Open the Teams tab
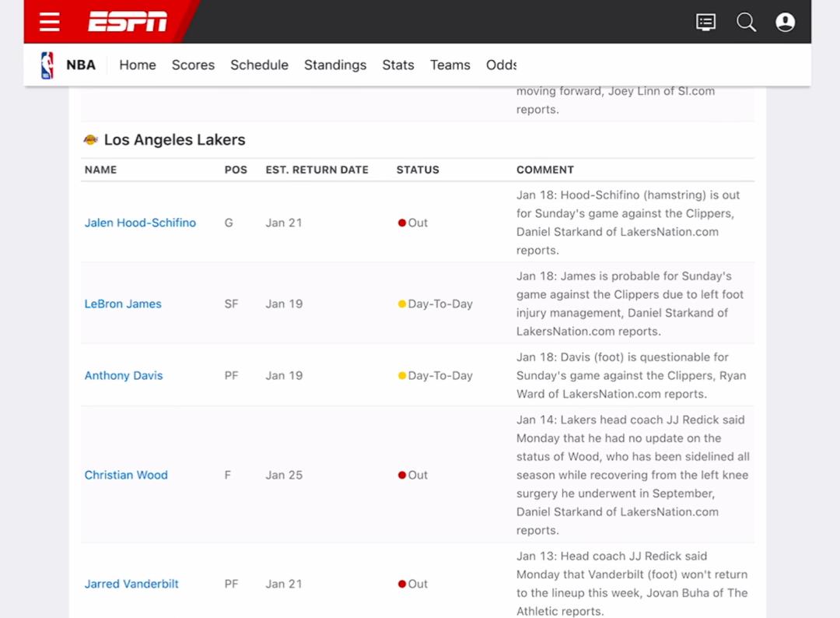This screenshot has height=618, width=840. (450, 65)
